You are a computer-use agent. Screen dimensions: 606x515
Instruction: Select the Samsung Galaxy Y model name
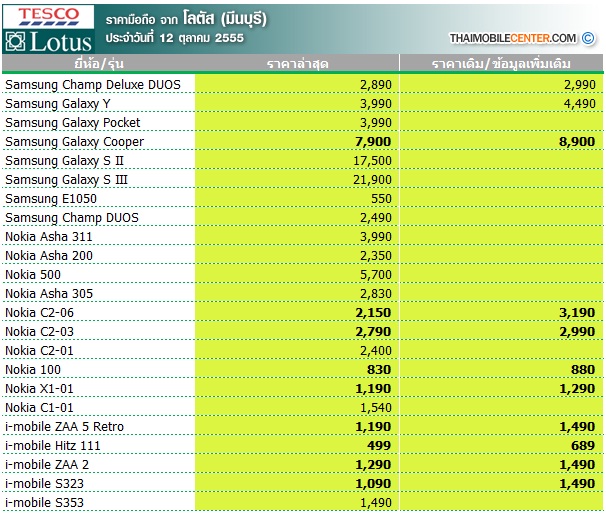click(x=58, y=104)
